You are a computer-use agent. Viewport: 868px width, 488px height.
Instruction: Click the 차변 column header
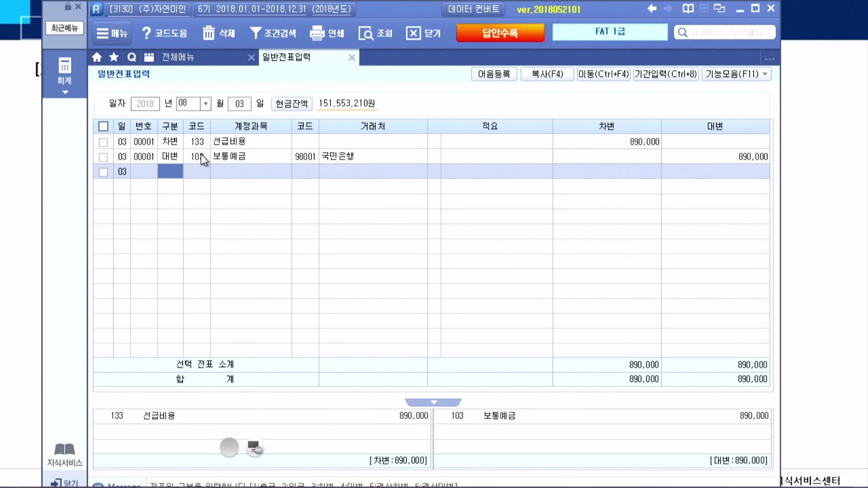tap(607, 127)
